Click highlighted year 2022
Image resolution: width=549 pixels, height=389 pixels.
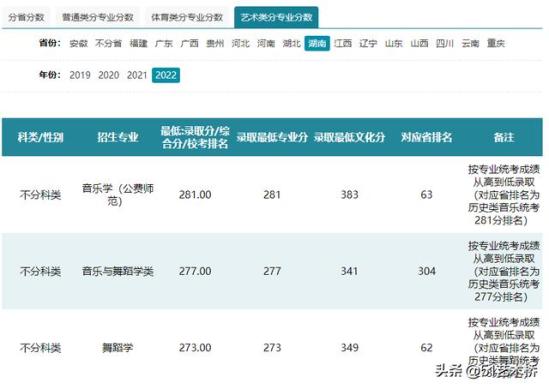166,75
